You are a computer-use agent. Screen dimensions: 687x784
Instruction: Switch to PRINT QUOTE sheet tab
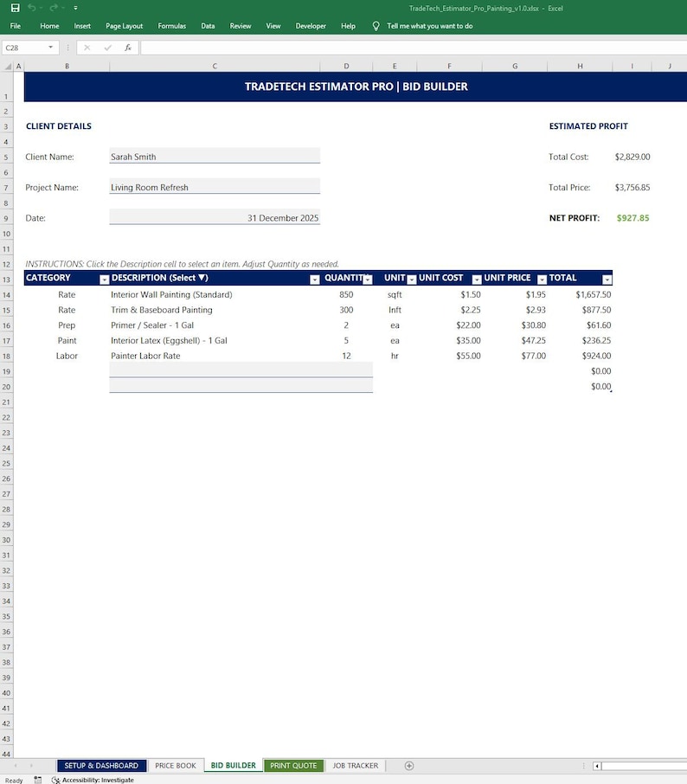coord(293,766)
